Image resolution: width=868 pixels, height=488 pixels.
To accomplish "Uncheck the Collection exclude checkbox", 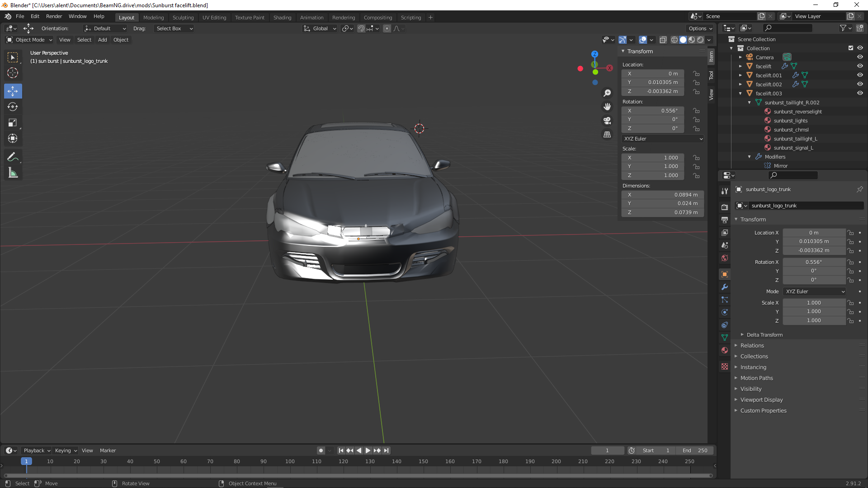I will click(851, 48).
